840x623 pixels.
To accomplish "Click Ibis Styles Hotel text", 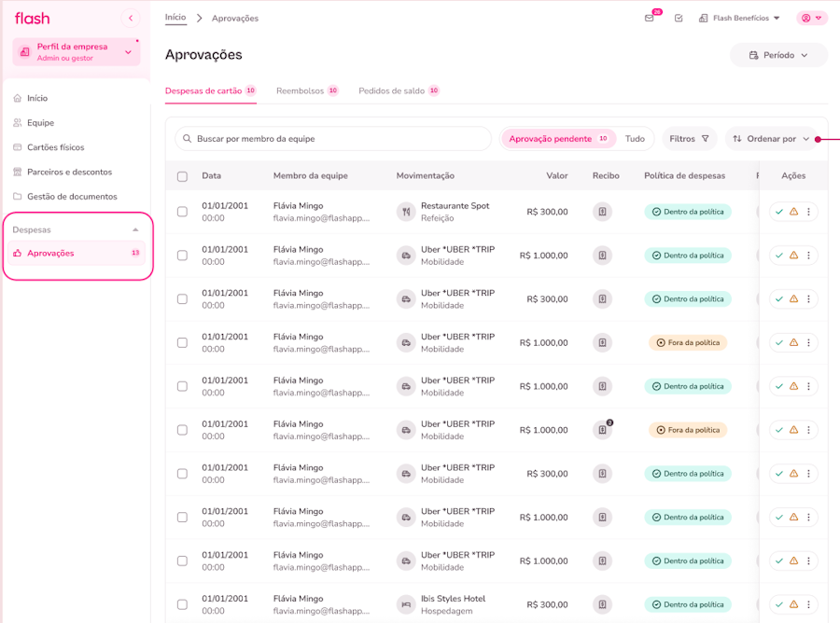I will point(453,599).
